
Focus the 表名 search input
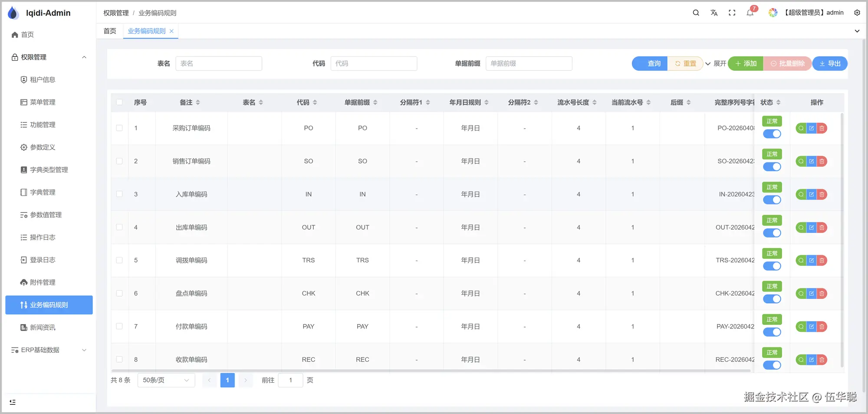219,63
